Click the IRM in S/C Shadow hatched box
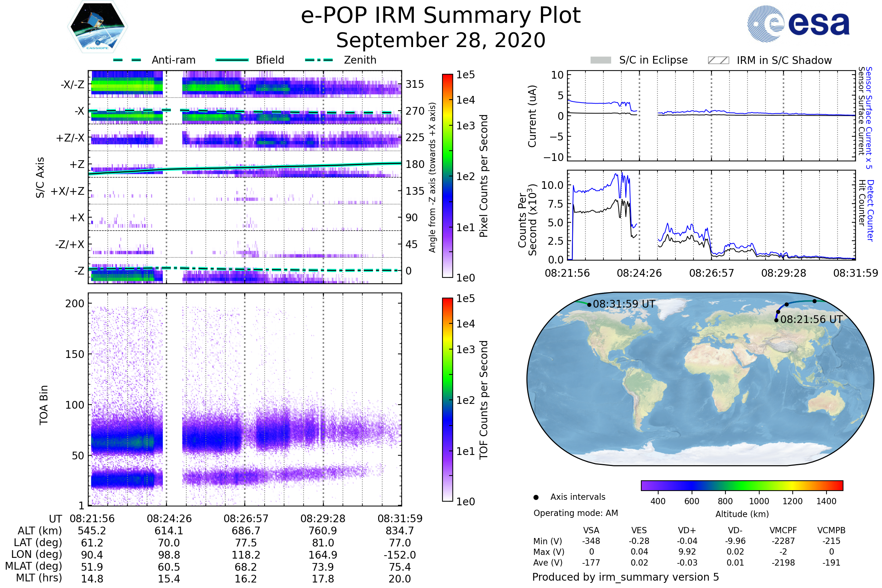 pos(718,60)
